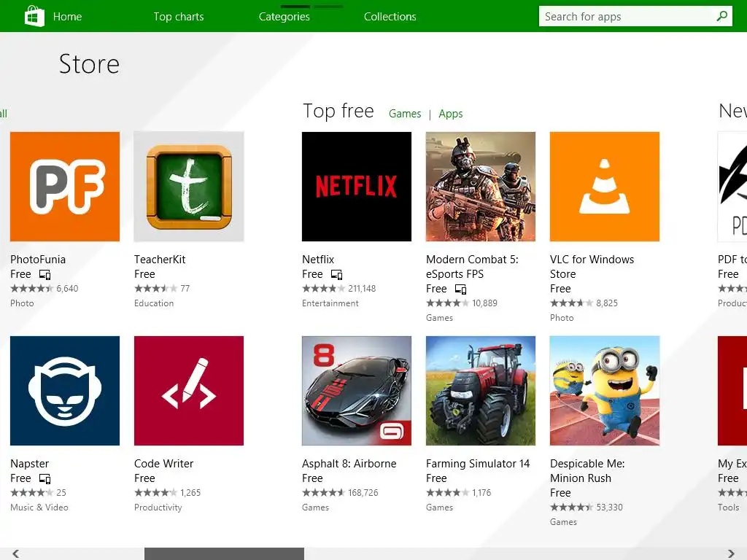Click Code Writer rating count 1,265
The height and width of the screenshot is (560, 747).
[190, 493]
